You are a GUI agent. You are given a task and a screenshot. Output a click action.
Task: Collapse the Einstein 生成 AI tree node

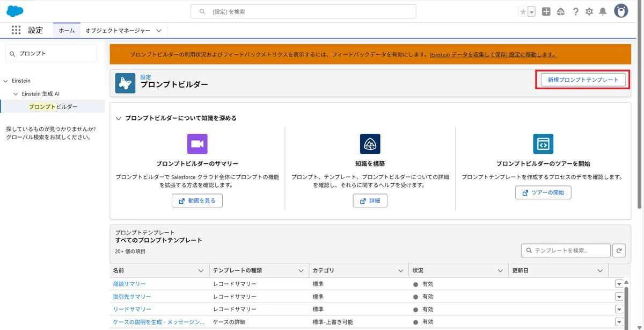(16, 94)
